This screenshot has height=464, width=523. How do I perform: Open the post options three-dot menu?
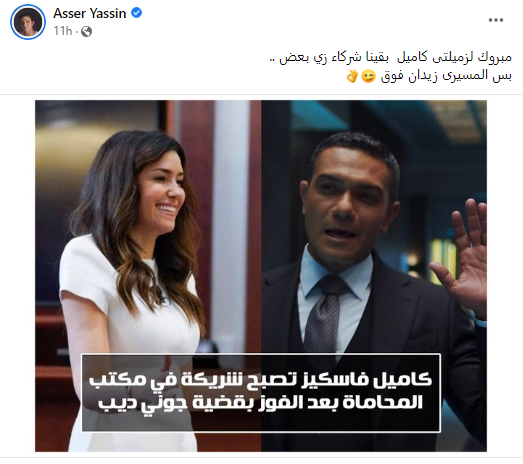coord(496,20)
